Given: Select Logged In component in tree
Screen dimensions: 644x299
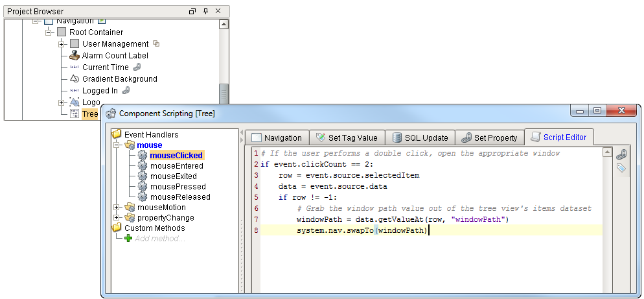Looking at the screenshot, I should coord(100,91).
